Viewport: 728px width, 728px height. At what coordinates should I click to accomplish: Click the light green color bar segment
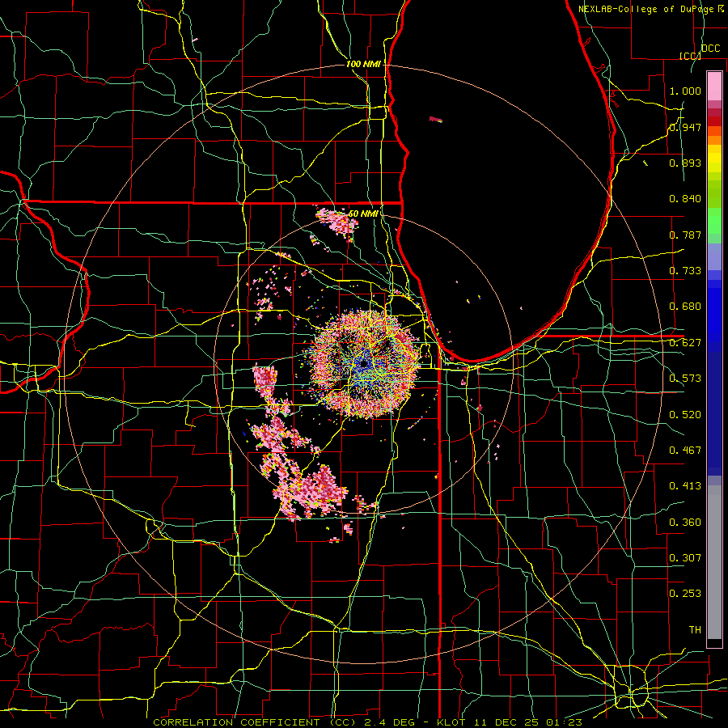714,221
